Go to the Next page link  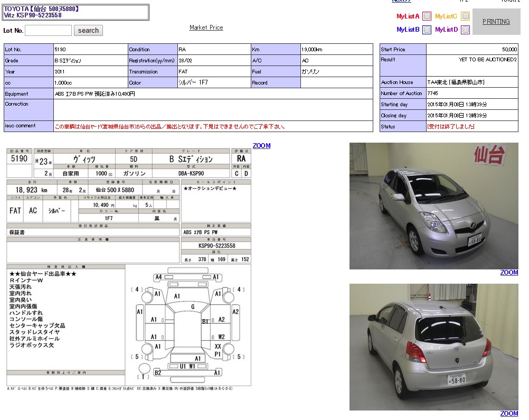coord(401,1)
